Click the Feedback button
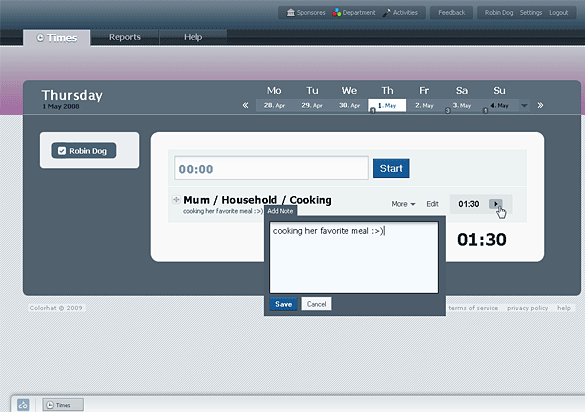The width and height of the screenshot is (585, 412). click(x=451, y=13)
